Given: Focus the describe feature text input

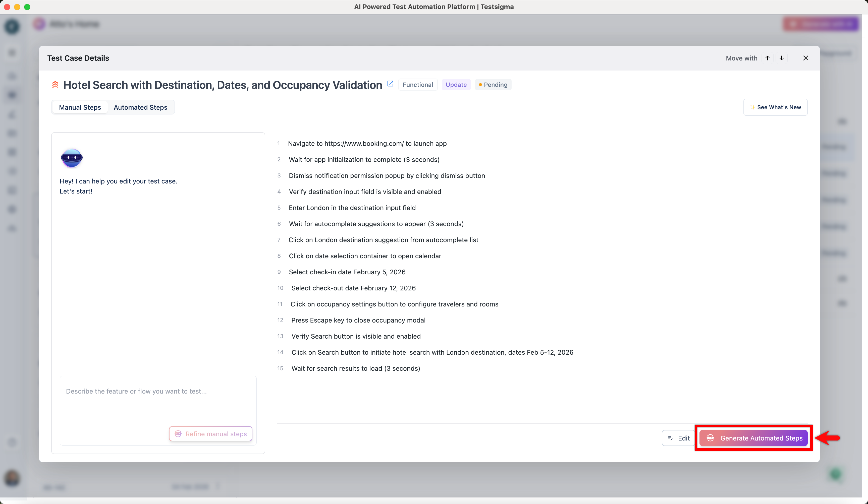Looking at the screenshot, I should 158,399.
